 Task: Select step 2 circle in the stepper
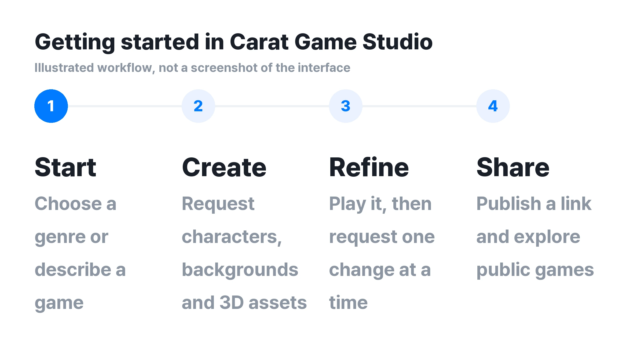click(x=198, y=106)
